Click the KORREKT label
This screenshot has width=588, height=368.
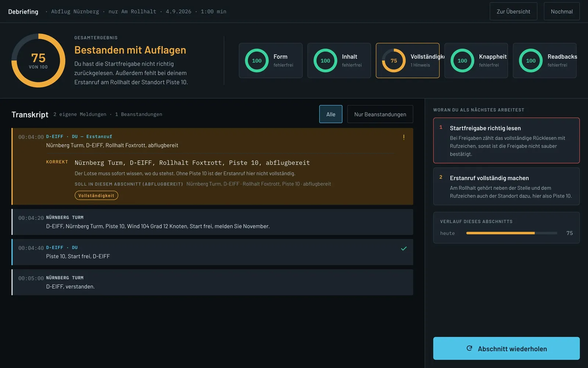pyautogui.click(x=57, y=162)
